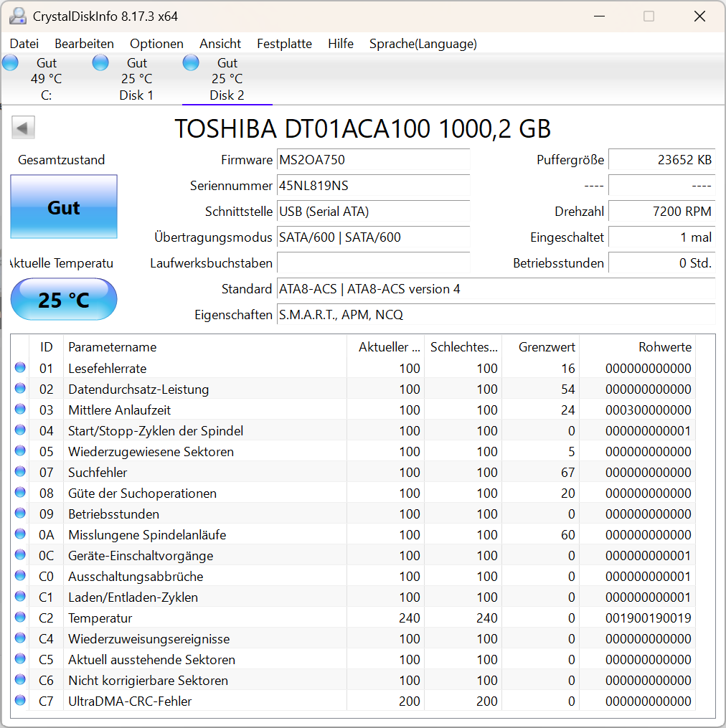726x728 pixels.
Task: Open the Ansicht menu
Action: 220,44
